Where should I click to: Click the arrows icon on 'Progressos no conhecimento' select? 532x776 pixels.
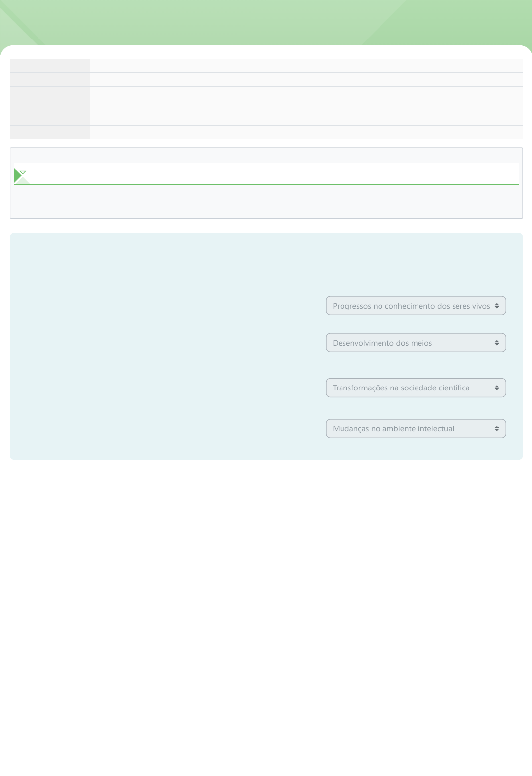tap(497, 306)
